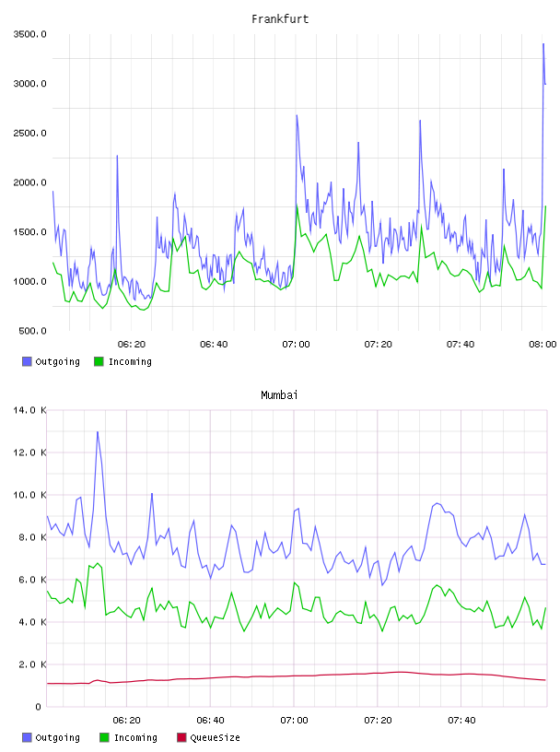The height and width of the screenshot is (752, 560).
Task: Click the 1500.0 y-axis label on Frankfurt chart
Action: coord(29,232)
